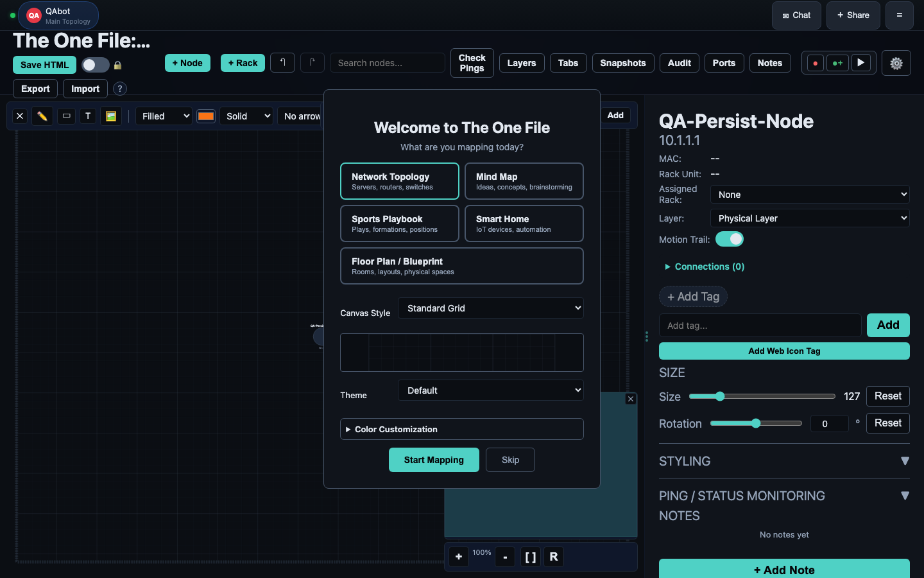Open the Layers panel from toolbar
Screen dimensions: 924x578
pyautogui.click(x=522, y=63)
